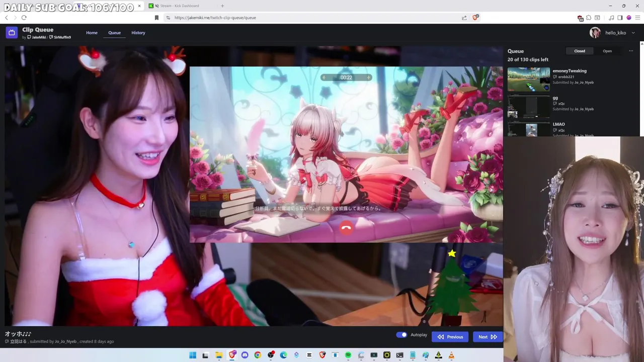Select the emoneyTweaking clip thumbnail
This screenshot has height=362, width=644.
[x=529, y=79]
